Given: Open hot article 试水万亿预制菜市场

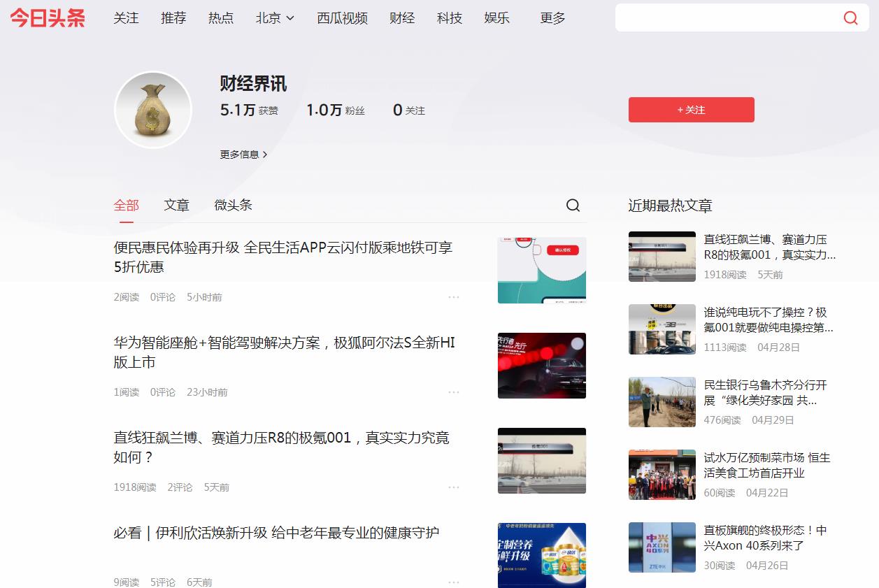Looking at the screenshot, I should click(x=767, y=465).
